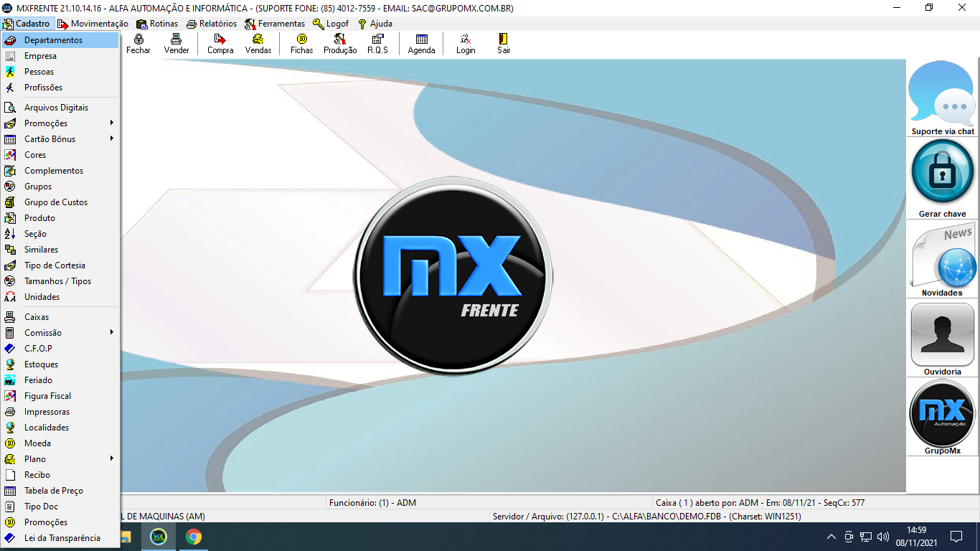Open the Relatórios menu
Viewport: 980px width, 551px height.
212,24
